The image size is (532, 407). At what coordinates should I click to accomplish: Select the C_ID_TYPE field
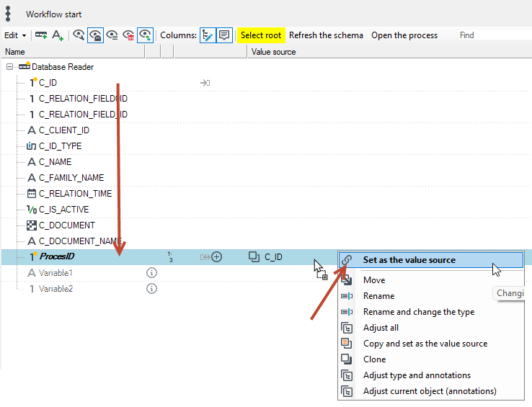(60, 146)
